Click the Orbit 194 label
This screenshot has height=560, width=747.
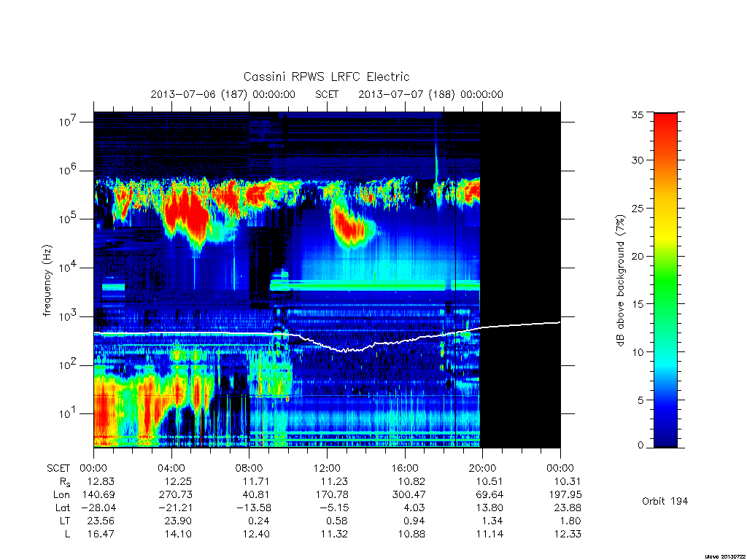[x=665, y=501]
